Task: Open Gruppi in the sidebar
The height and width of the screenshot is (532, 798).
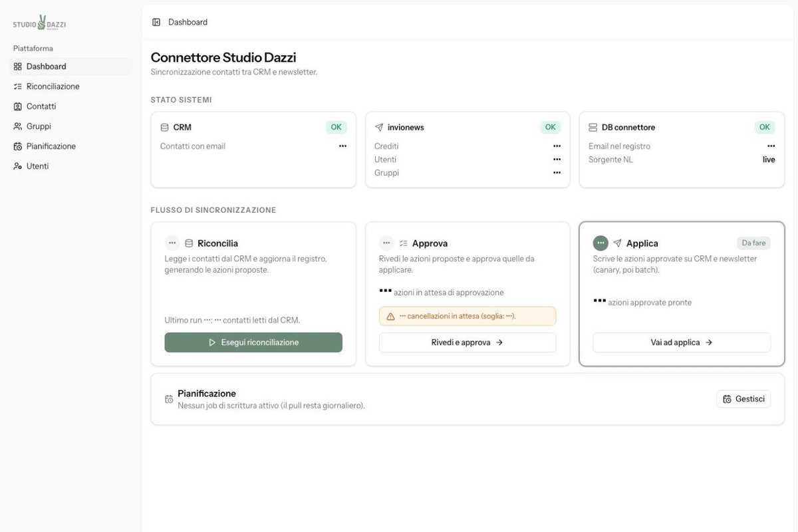Action: point(72,126)
